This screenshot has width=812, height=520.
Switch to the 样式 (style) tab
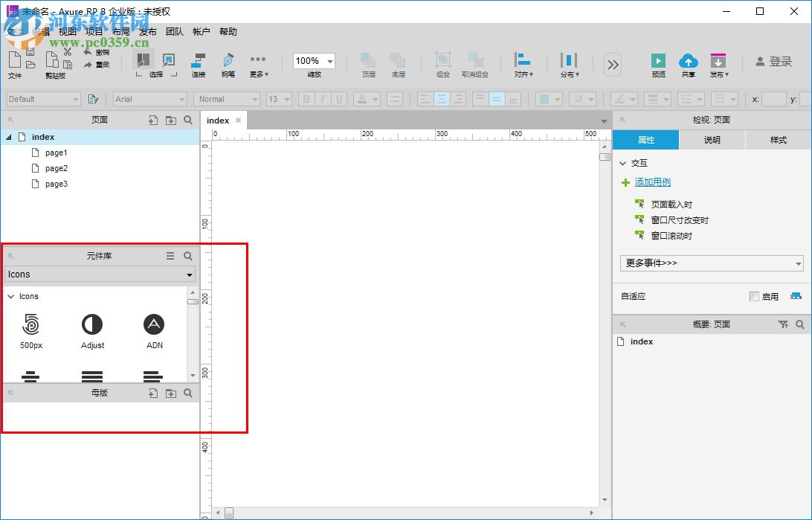click(778, 139)
